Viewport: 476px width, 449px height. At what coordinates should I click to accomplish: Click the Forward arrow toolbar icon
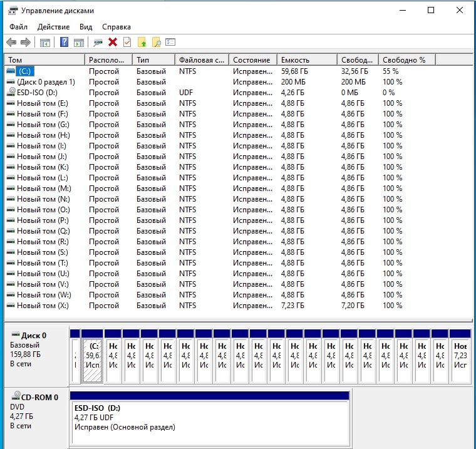26,43
